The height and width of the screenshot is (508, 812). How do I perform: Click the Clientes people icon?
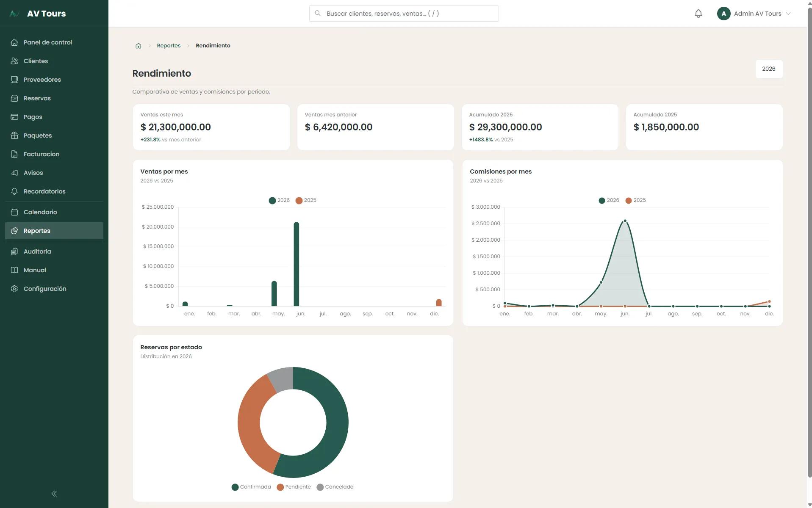click(14, 61)
